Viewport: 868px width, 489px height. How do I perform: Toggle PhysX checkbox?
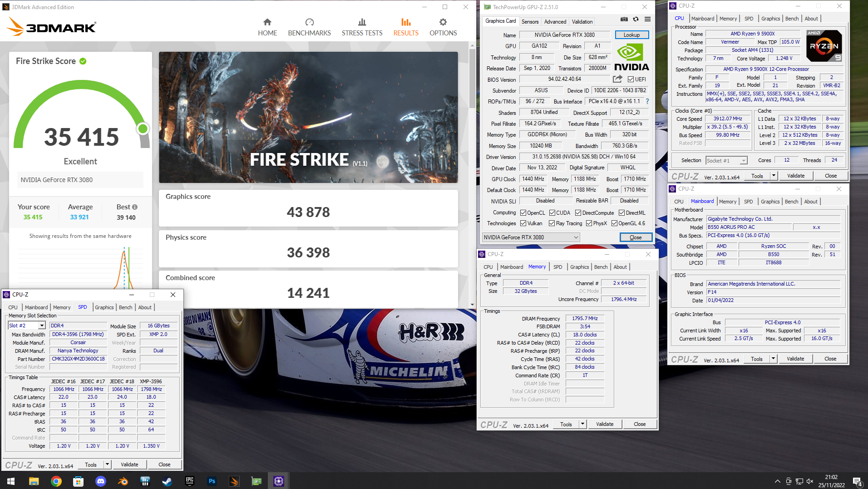[x=589, y=223]
